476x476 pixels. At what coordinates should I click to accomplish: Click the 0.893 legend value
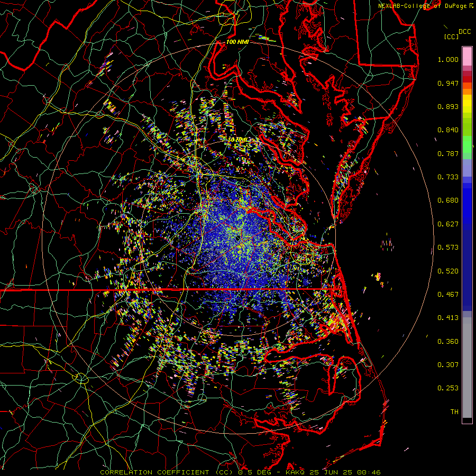(448, 106)
